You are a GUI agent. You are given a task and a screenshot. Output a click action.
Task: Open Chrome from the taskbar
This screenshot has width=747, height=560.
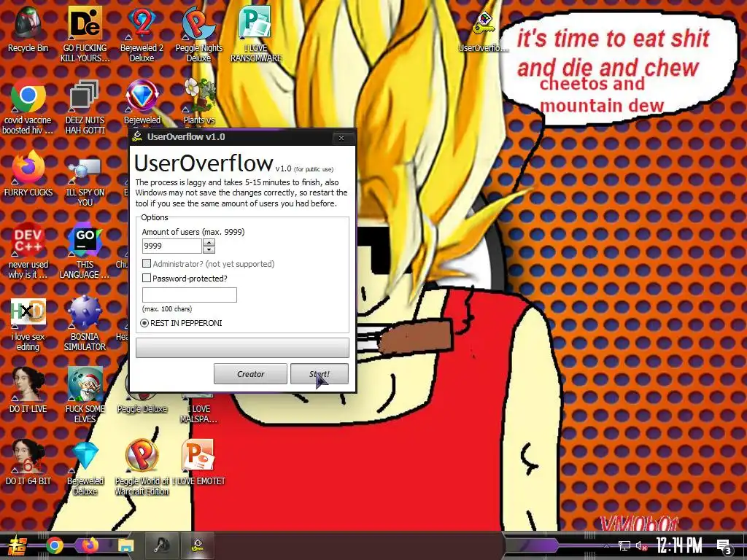click(x=54, y=545)
